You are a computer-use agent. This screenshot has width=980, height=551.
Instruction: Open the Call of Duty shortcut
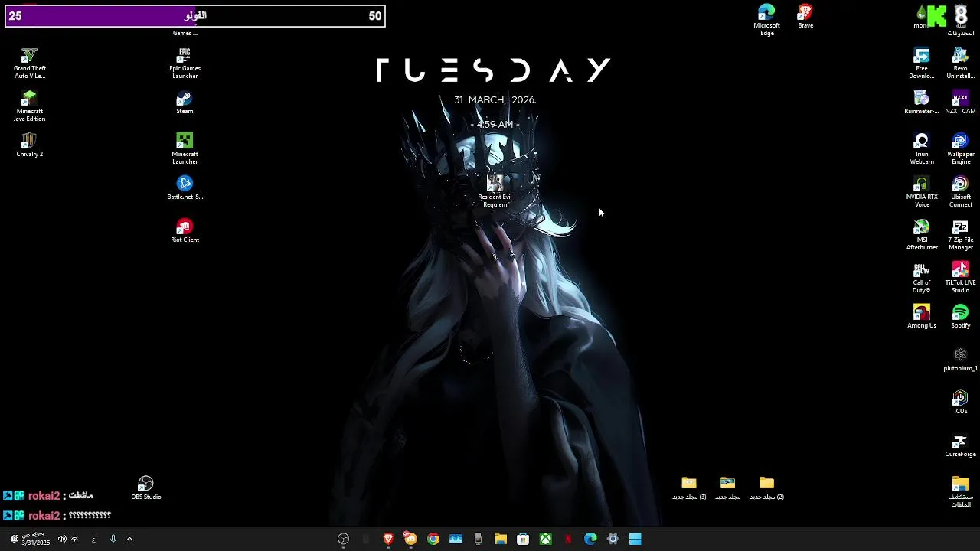click(921, 277)
